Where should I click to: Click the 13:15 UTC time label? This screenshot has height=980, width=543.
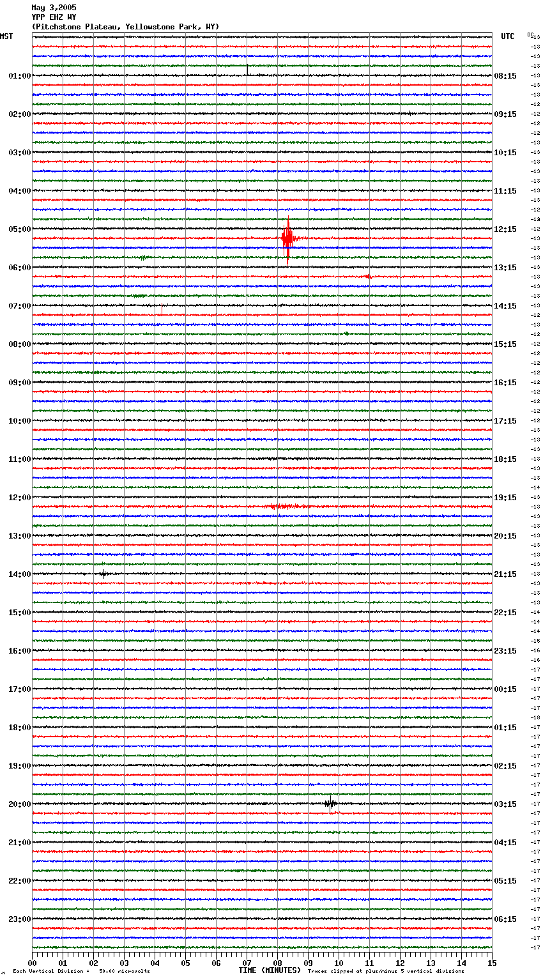coord(505,268)
